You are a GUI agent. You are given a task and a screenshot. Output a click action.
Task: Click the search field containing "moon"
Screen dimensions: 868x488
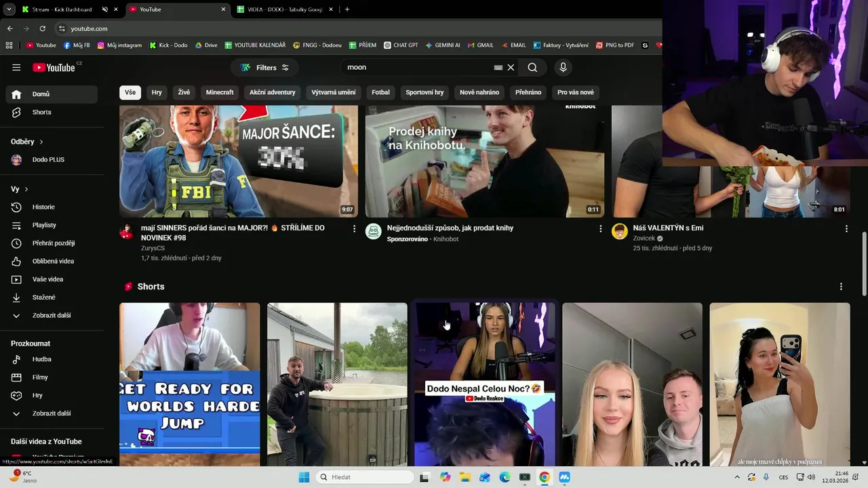click(x=418, y=67)
